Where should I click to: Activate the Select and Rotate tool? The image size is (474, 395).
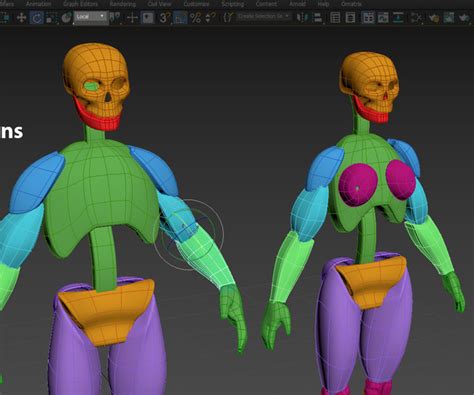pos(36,17)
